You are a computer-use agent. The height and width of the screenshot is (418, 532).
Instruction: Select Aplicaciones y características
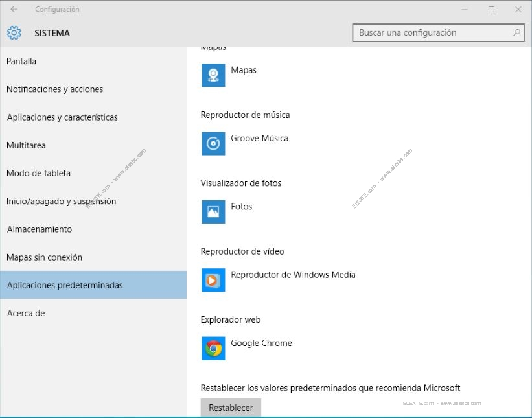pyautogui.click(x=93, y=117)
